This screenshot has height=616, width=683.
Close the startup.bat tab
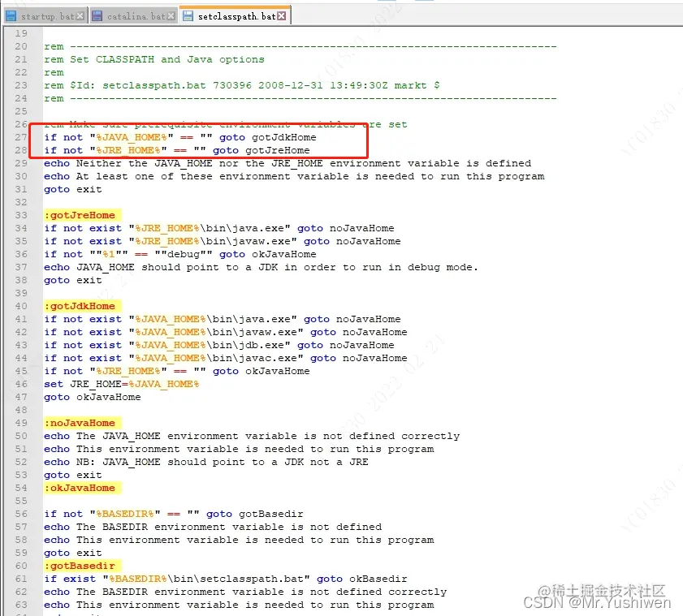80,16
